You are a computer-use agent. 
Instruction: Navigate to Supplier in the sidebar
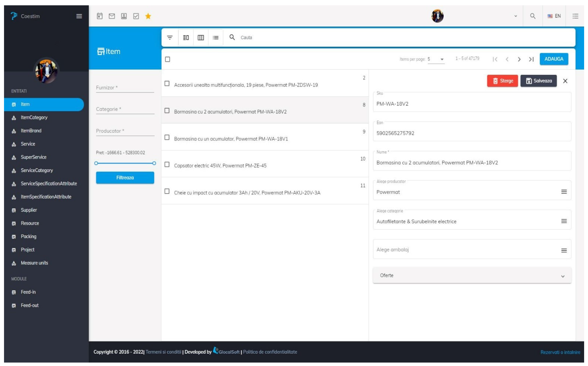point(29,210)
